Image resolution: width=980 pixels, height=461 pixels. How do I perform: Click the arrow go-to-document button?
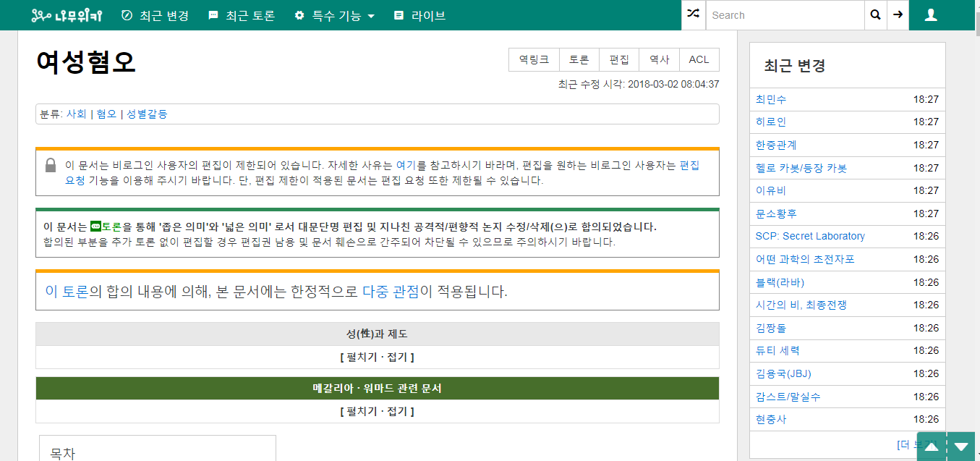(x=898, y=15)
